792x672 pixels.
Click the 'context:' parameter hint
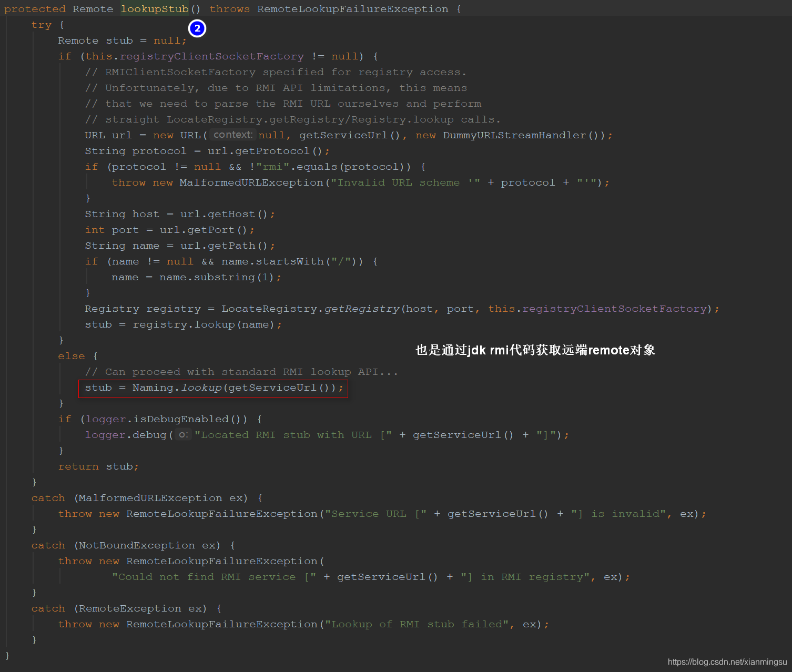(x=233, y=135)
